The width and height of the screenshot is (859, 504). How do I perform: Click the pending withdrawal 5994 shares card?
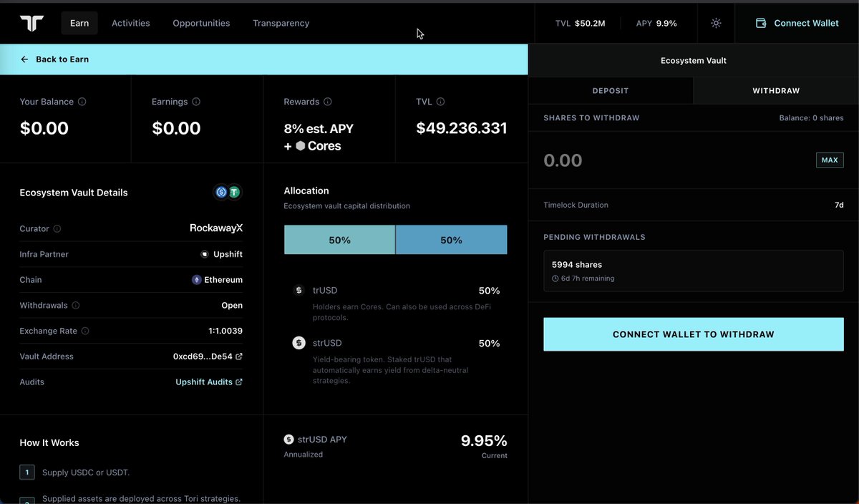click(694, 271)
